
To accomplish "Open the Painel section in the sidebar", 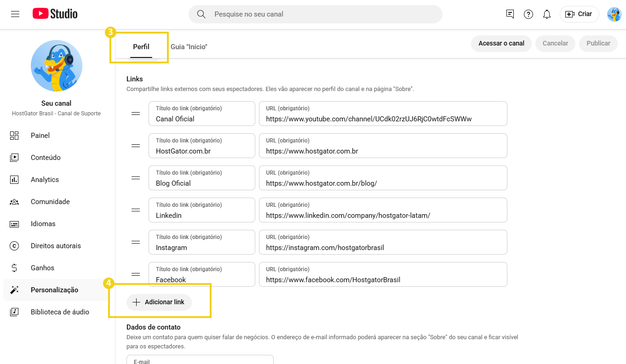I will 40,135.
